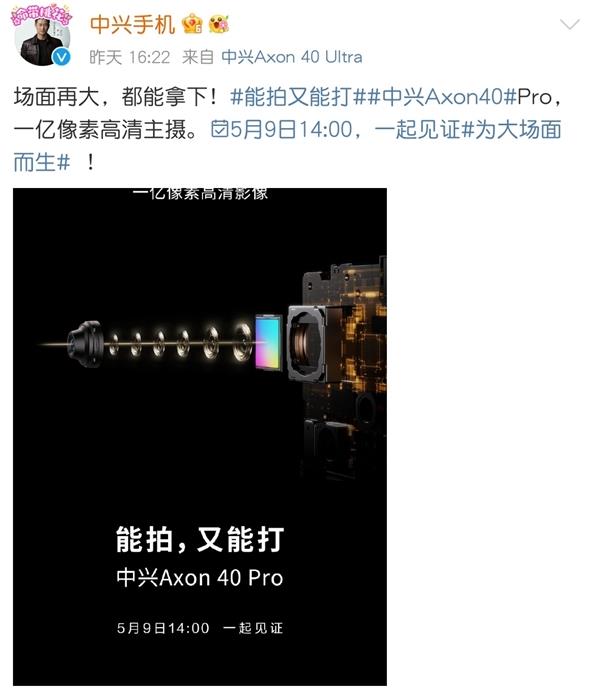Click the 昨天 16:22 timestamp
This screenshot has height=690, width=591.
click(x=129, y=57)
